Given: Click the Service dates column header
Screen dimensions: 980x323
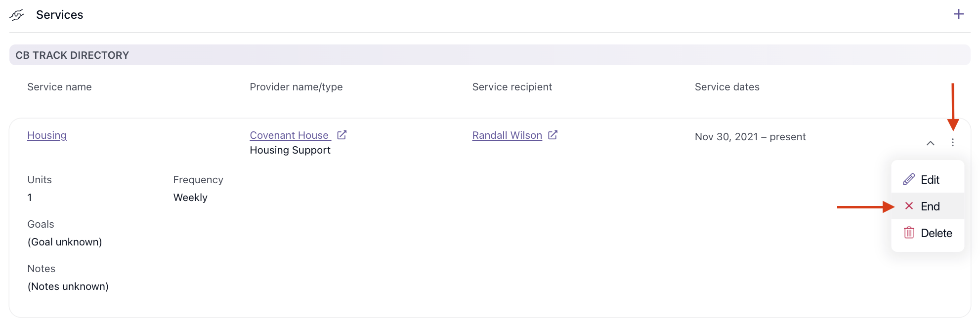Looking at the screenshot, I should 727,87.
